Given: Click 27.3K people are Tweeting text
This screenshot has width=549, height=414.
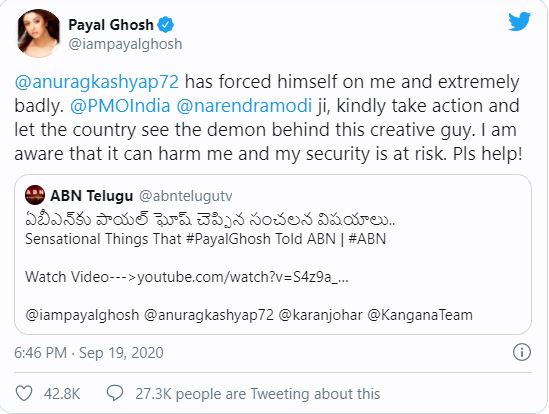Looking at the screenshot, I should click(x=258, y=394).
